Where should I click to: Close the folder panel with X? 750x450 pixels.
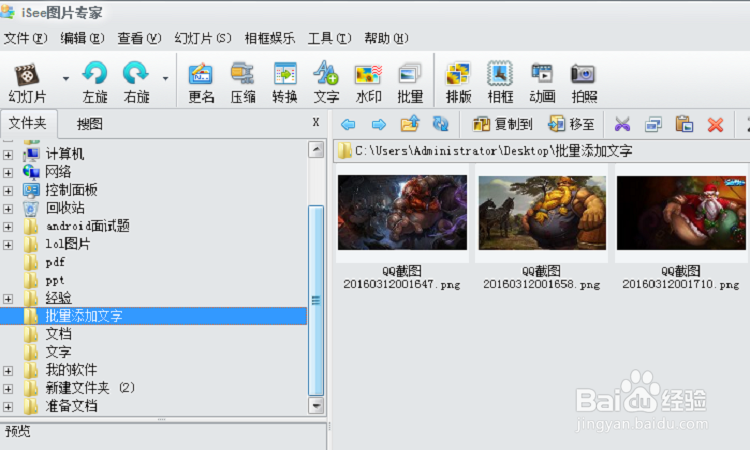(316, 122)
